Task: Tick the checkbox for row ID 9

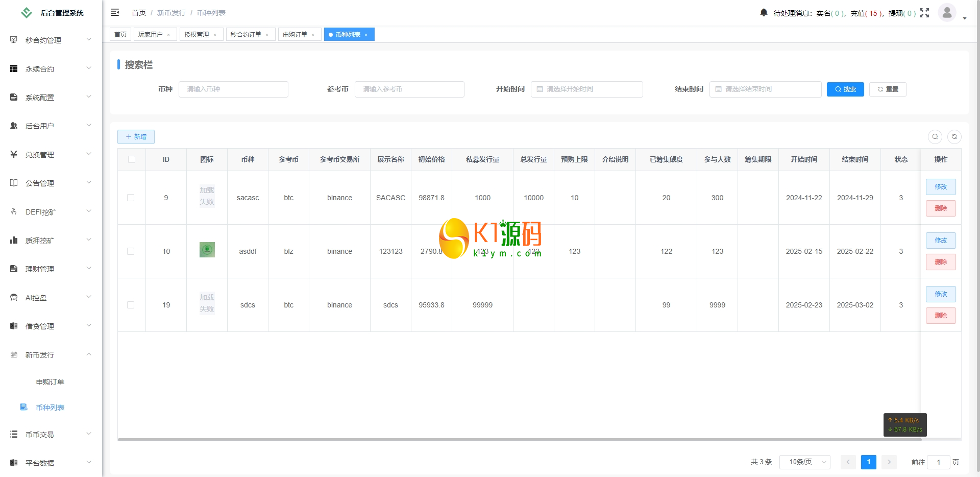Action: [x=131, y=198]
